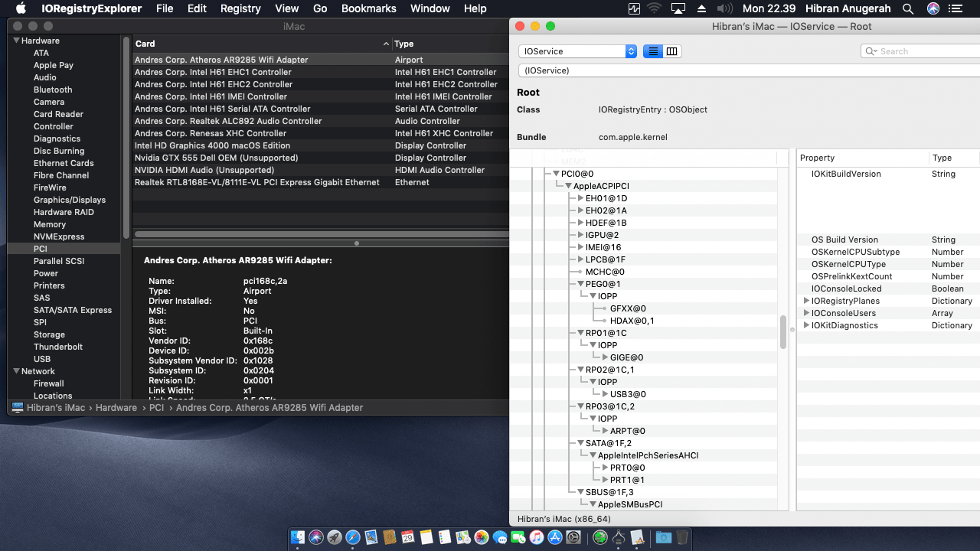Open Reminders app in the dock
980x551 pixels.
click(445, 538)
